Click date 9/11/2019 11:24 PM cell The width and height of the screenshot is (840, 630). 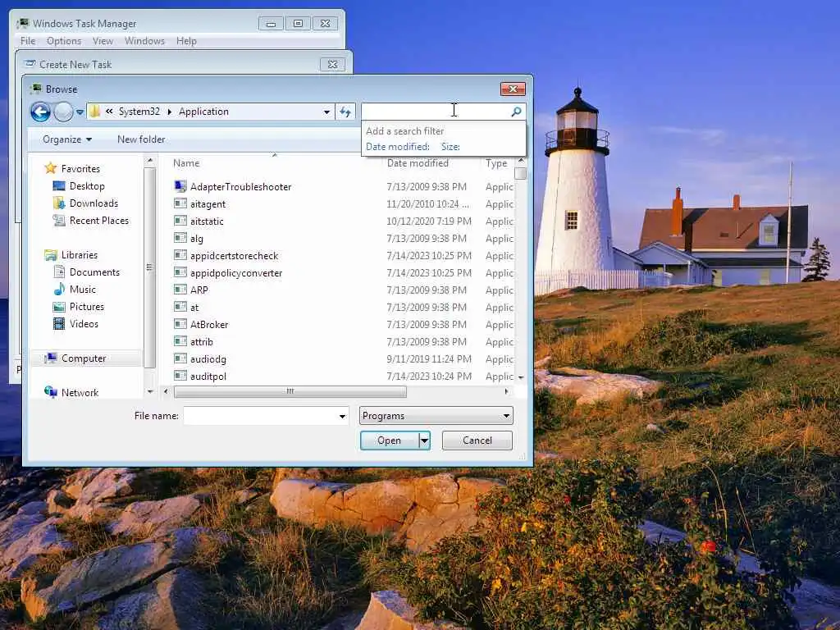click(429, 359)
